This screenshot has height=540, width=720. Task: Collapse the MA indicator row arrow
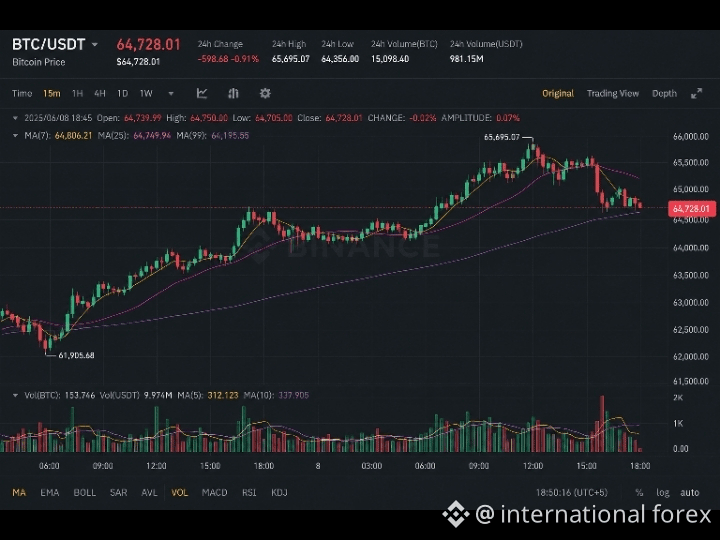point(15,135)
